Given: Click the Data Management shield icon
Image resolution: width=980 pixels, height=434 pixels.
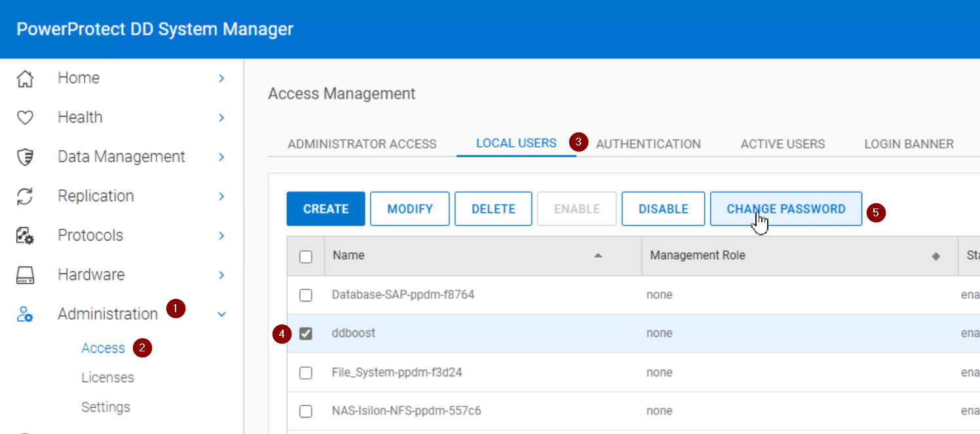Looking at the screenshot, I should point(25,157).
